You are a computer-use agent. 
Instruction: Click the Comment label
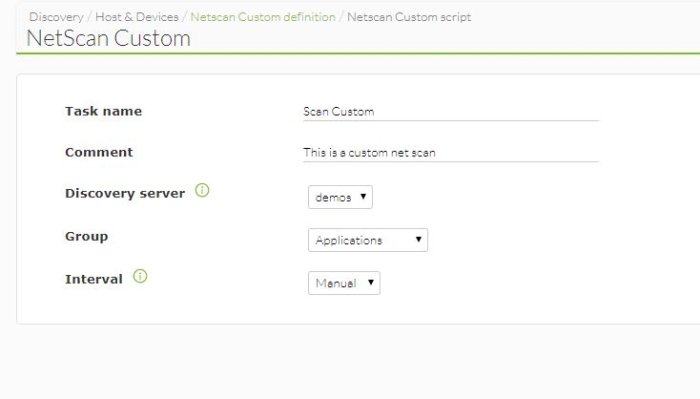point(99,152)
